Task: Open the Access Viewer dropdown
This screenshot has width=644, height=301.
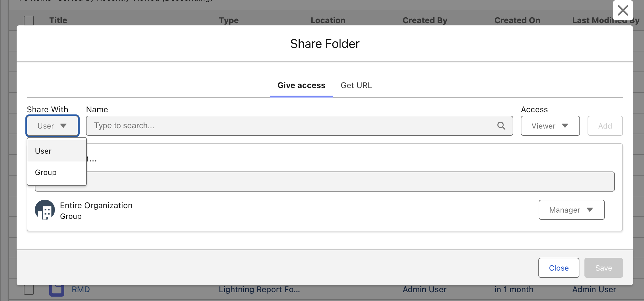Action: pos(550,126)
